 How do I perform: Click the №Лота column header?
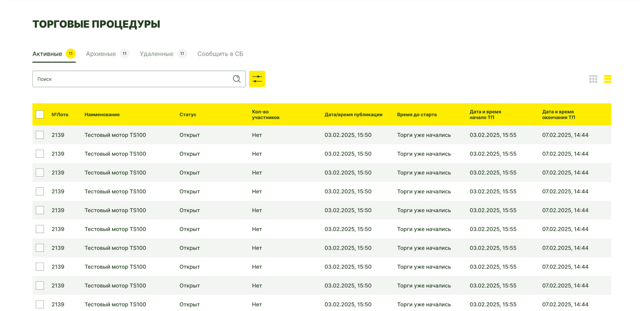coord(60,114)
